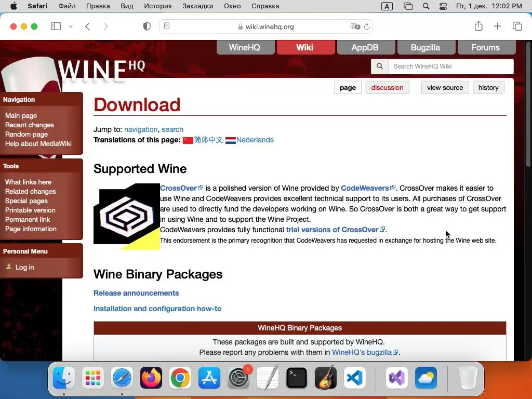Open the discussion tab

tap(387, 87)
